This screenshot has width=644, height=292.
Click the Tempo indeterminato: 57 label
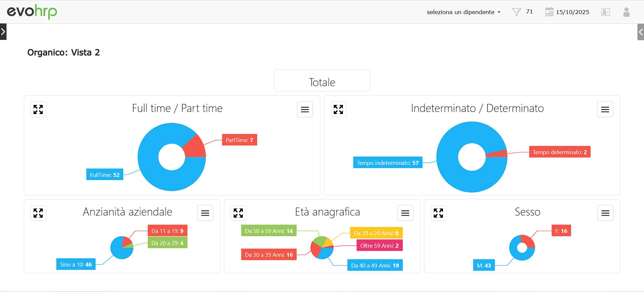[387, 163]
